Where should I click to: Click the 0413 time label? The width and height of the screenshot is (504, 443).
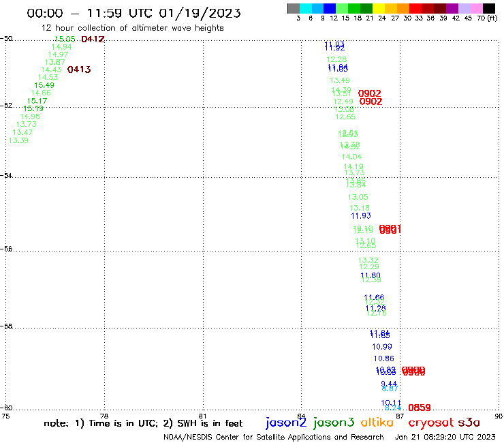79,70
